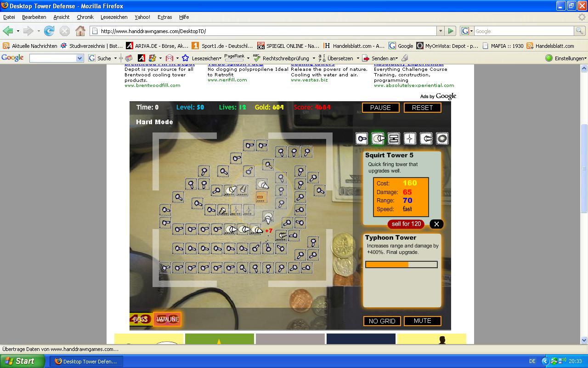Toggle sound with the MUTE button
This screenshot has width=588, height=368.
pos(423,321)
